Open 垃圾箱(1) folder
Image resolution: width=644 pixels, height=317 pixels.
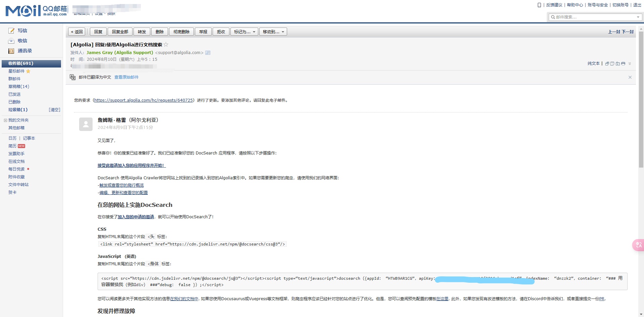18,110
